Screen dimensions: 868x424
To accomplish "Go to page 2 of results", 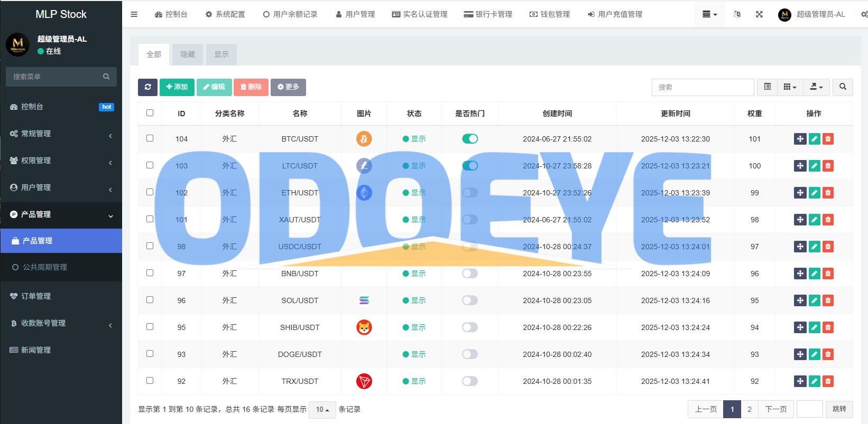I will point(749,409).
